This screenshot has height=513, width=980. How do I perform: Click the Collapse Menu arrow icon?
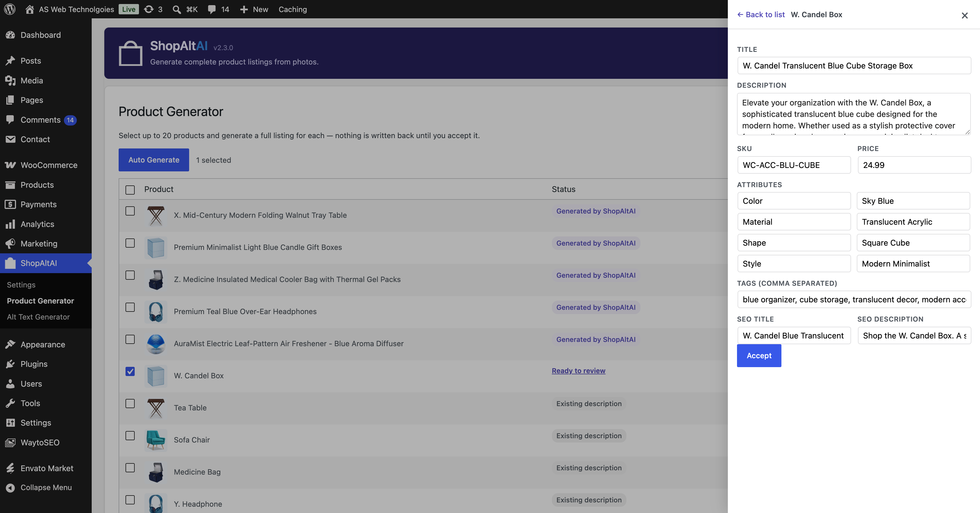(11, 488)
